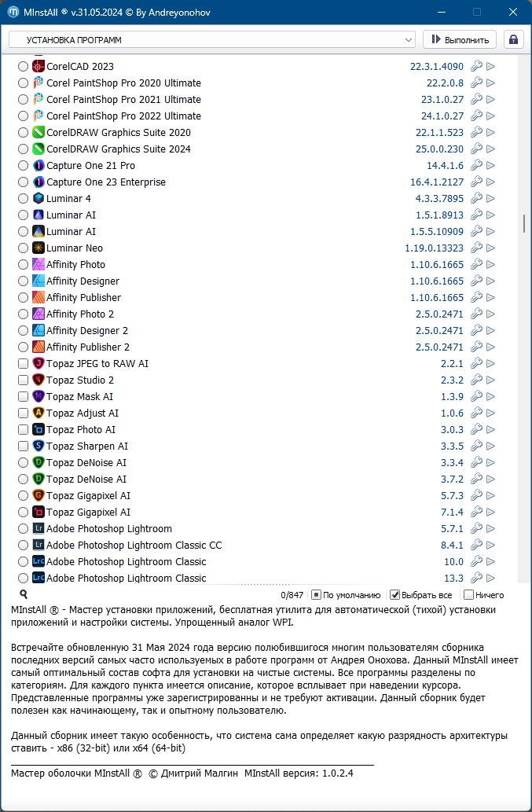
Task: Click the key icon for Affinity Designer 2
Action: pyautogui.click(x=476, y=330)
